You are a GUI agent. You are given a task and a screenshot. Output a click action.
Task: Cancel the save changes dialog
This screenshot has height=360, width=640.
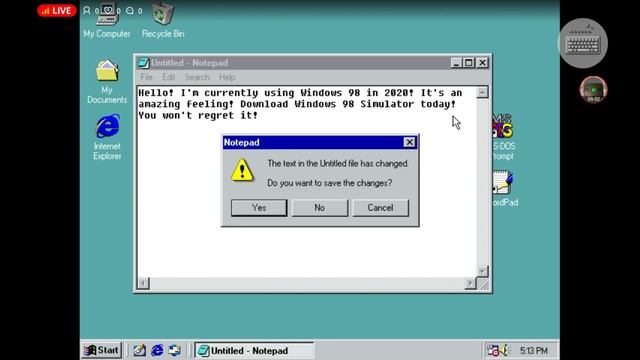click(x=380, y=208)
